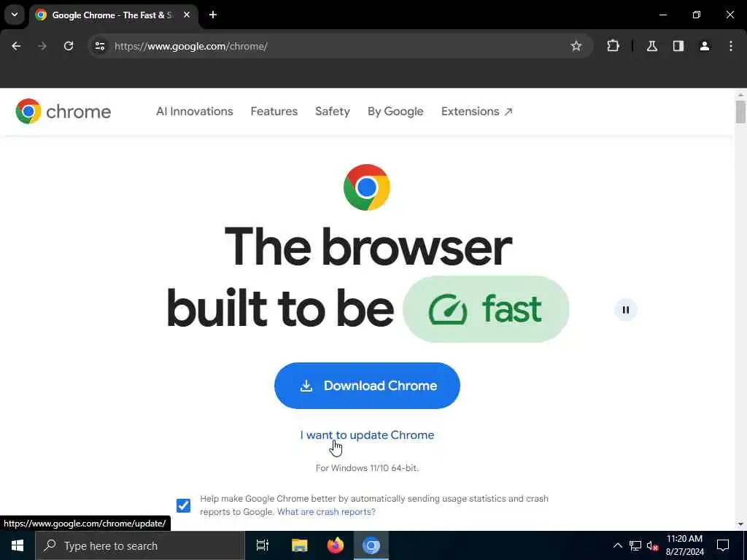The height and width of the screenshot is (560, 747).
Task: Click the large Chrome logo above headline
Action: [x=367, y=187]
